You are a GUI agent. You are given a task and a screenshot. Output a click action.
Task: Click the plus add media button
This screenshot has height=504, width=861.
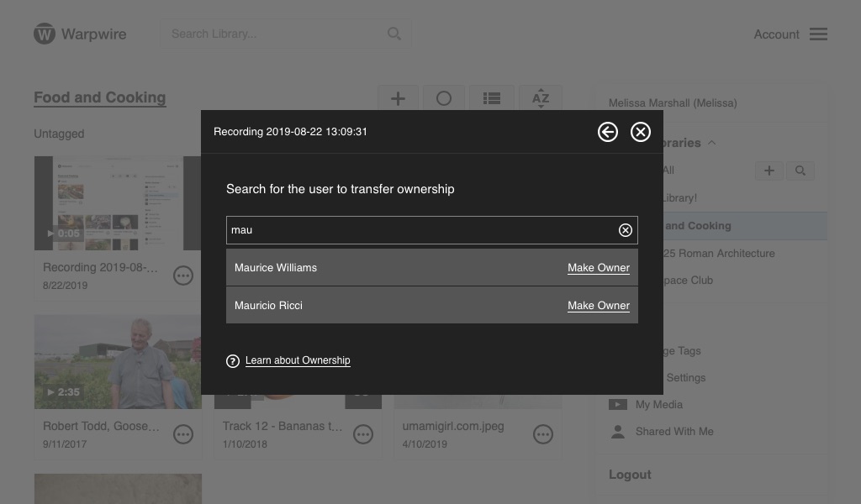(x=398, y=98)
